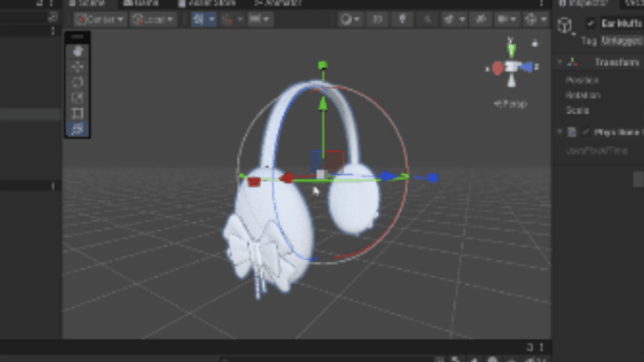Image resolution: width=644 pixels, height=362 pixels.
Task: Select the Rect tool
Action: coord(79,112)
